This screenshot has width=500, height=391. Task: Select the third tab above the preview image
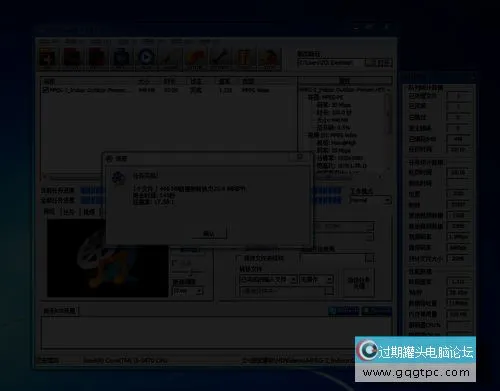click(89, 212)
